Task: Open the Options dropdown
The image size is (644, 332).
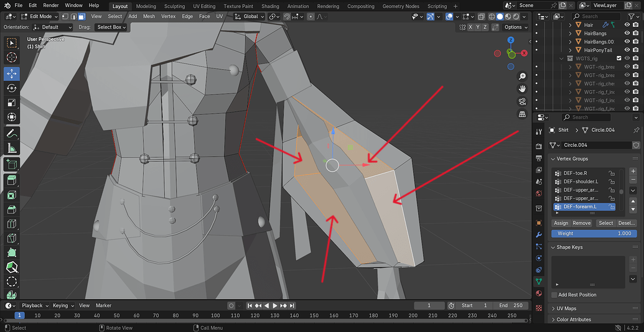Action: point(515,27)
